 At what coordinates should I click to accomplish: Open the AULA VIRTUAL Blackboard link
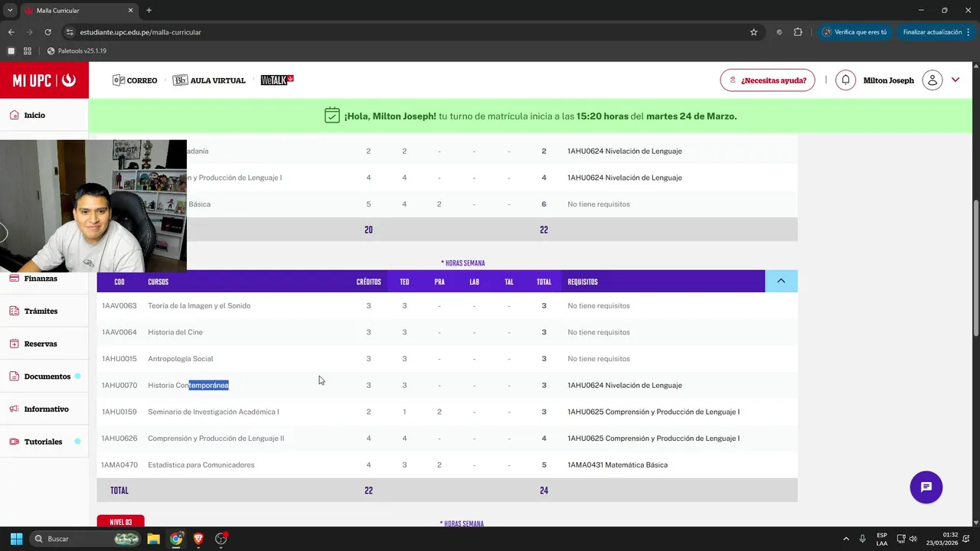[209, 80]
